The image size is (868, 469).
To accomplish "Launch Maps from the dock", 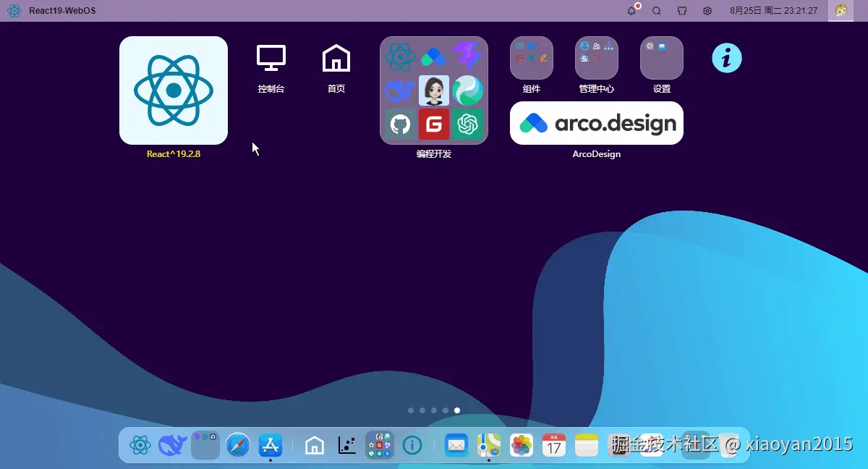I will [489, 445].
